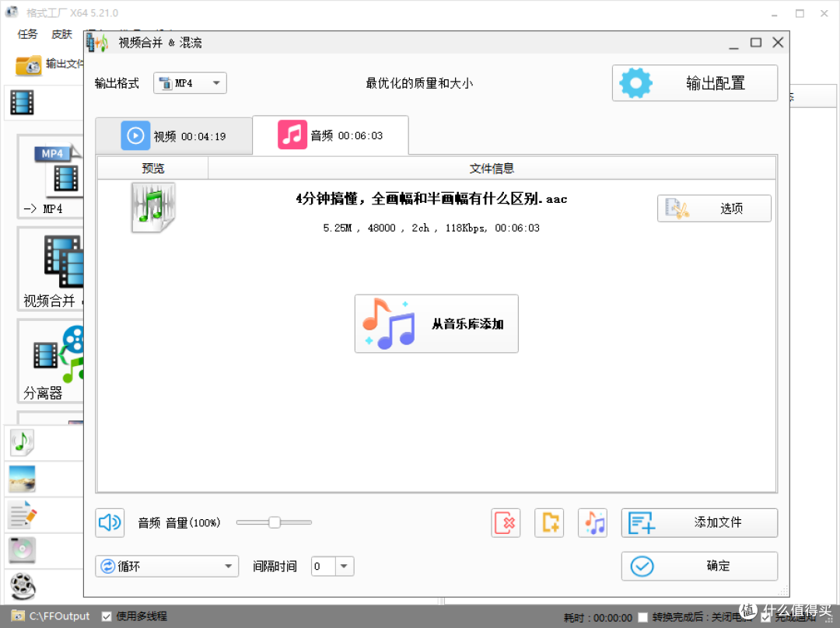The image size is (840, 628).
Task: Open the audio category music note icon
Action: click(22, 443)
